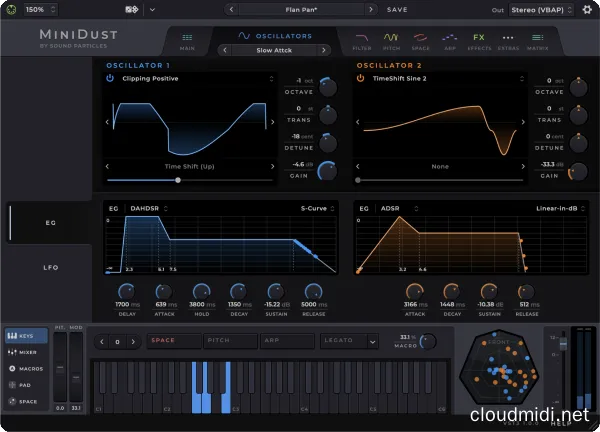Select the PAD bottom panel tab
This screenshot has height=432, width=600.
pyautogui.click(x=26, y=385)
